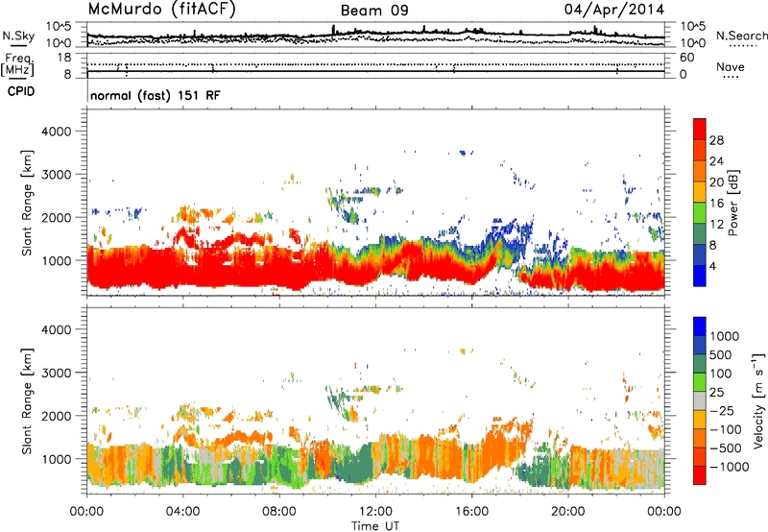The height and width of the screenshot is (532, 768).
Task: Click the '500' Velocity colorbar value
Action: (721, 354)
